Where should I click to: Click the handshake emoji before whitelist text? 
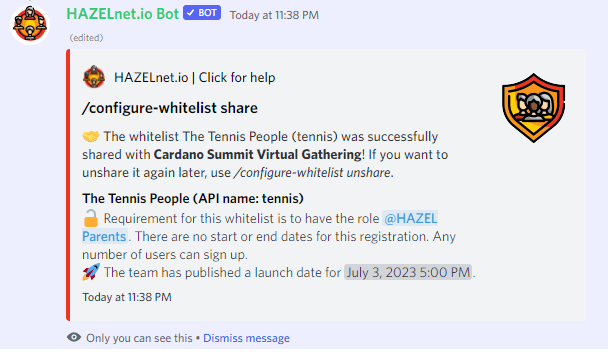tap(91, 136)
